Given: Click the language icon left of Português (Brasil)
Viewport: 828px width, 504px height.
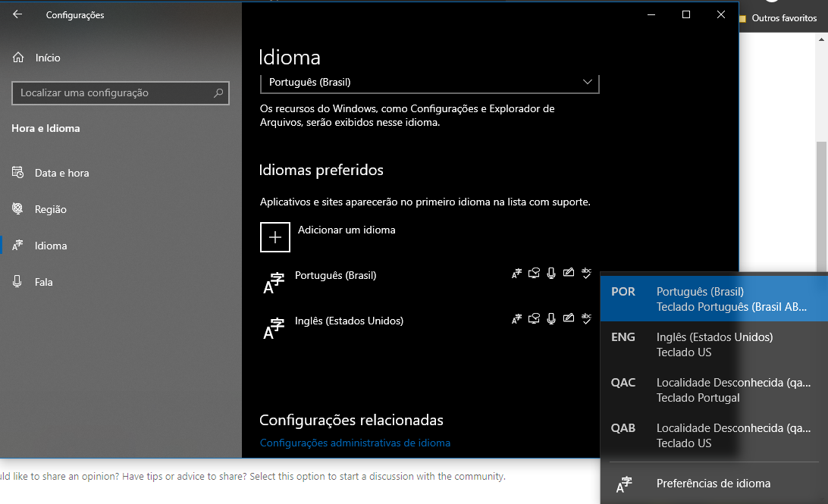Looking at the screenshot, I should point(274,283).
